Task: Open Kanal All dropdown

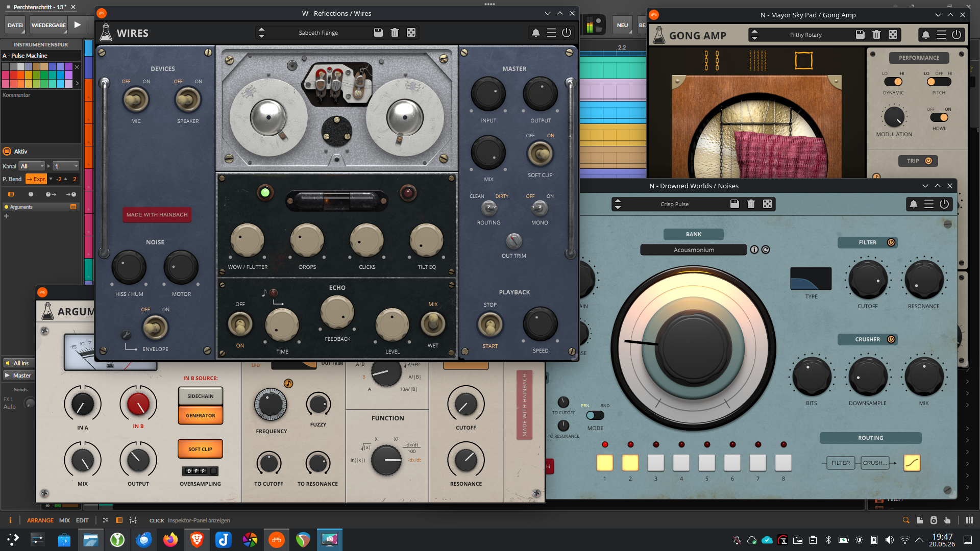Action: (x=32, y=166)
